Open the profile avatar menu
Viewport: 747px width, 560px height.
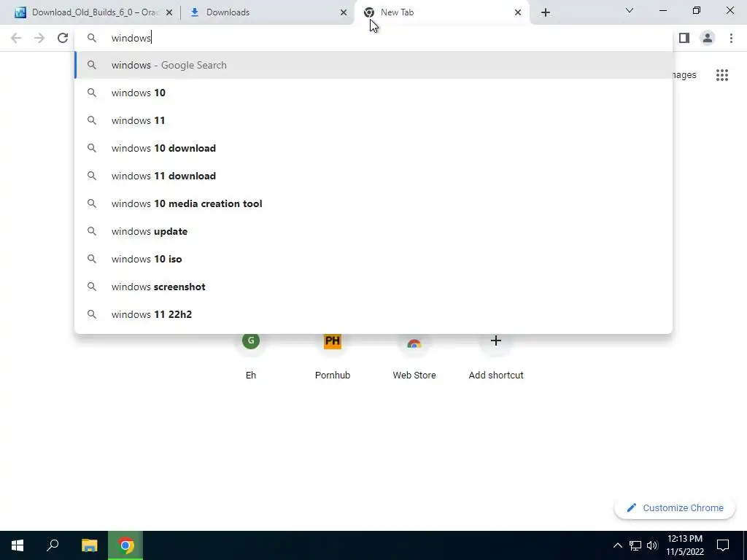pos(708,38)
